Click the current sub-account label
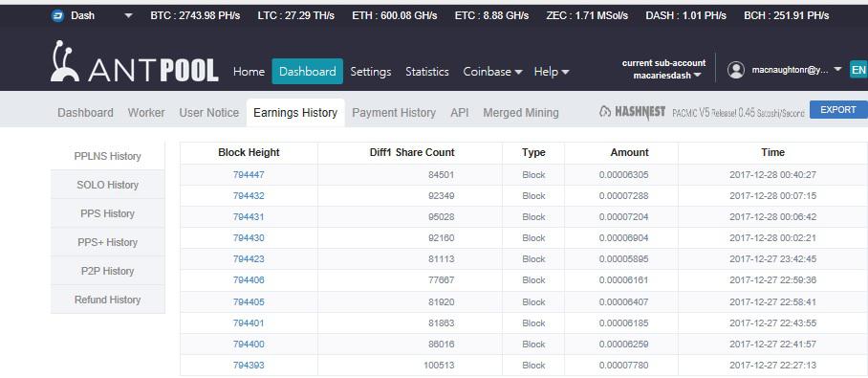This screenshot has width=868, height=378. click(x=663, y=62)
